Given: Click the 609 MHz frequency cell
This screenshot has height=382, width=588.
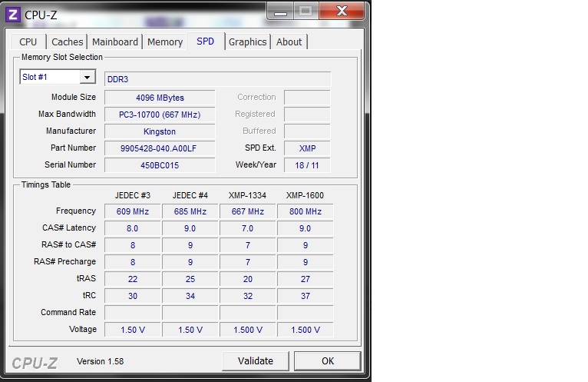Looking at the screenshot, I should click(x=133, y=211).
